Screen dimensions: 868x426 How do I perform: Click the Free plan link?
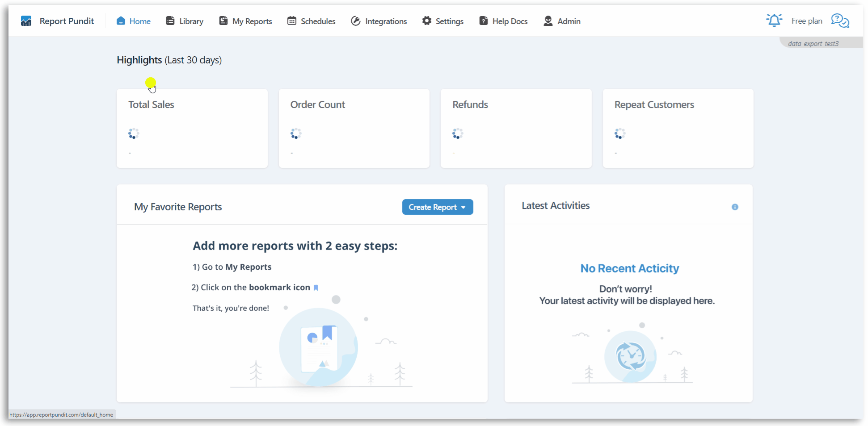[x=806, y=21]
